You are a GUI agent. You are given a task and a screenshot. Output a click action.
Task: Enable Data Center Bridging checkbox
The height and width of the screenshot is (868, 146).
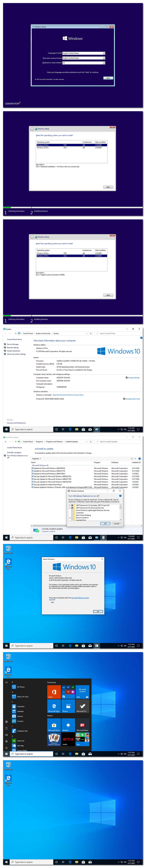pos(72,515)
